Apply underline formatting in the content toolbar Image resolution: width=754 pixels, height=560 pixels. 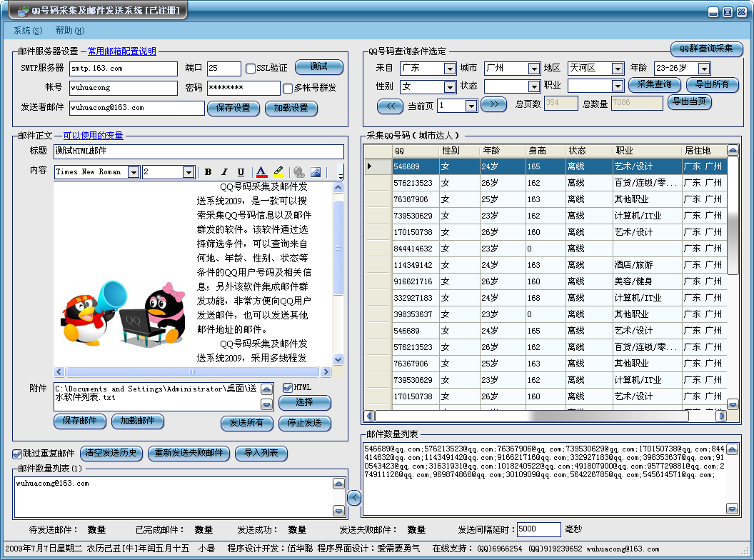[241, 171]
